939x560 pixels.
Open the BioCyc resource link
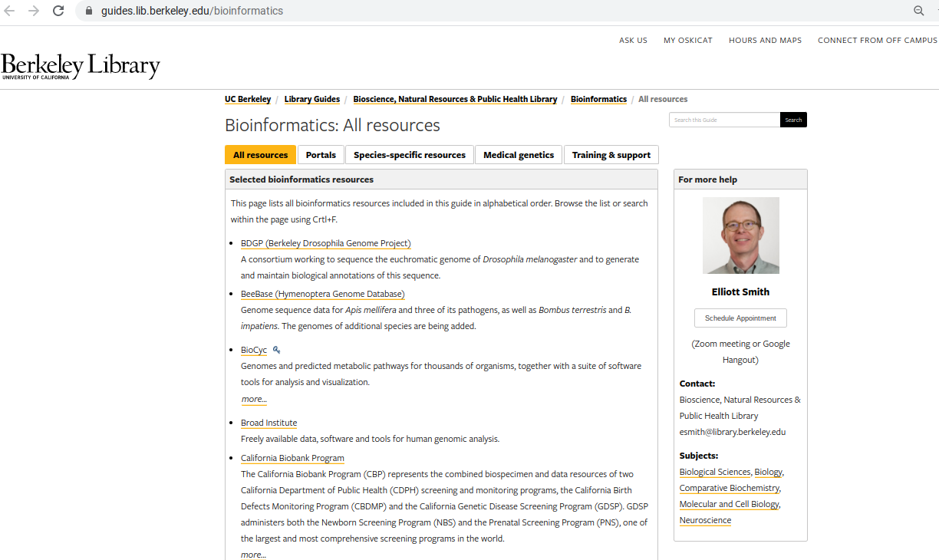coord(254,350)
